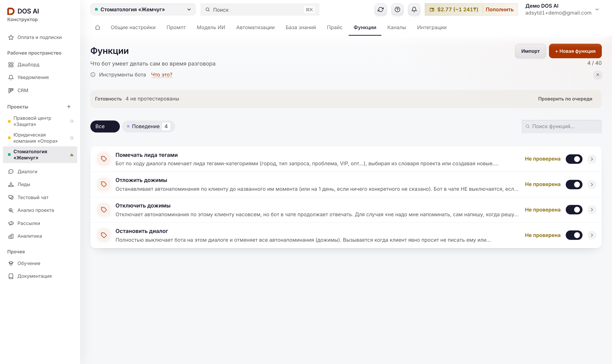
Task: Click + Новая функция button
Action: click(x=575, y=51)
